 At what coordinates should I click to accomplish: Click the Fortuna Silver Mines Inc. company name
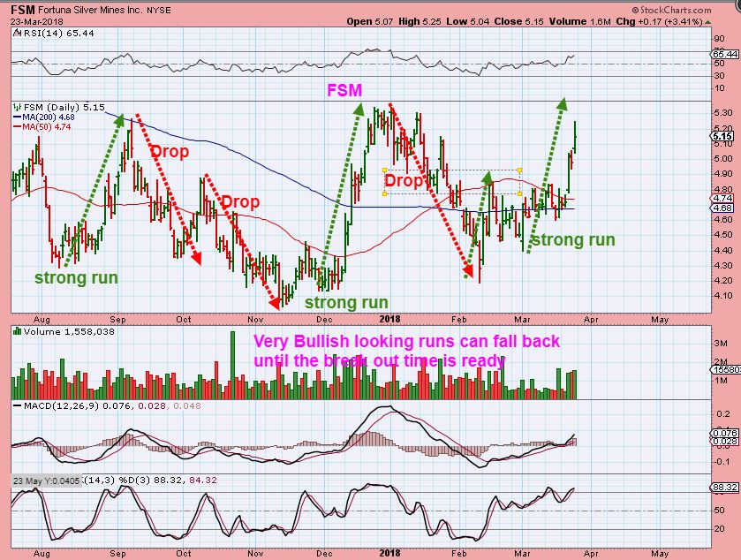pos(89,10)
